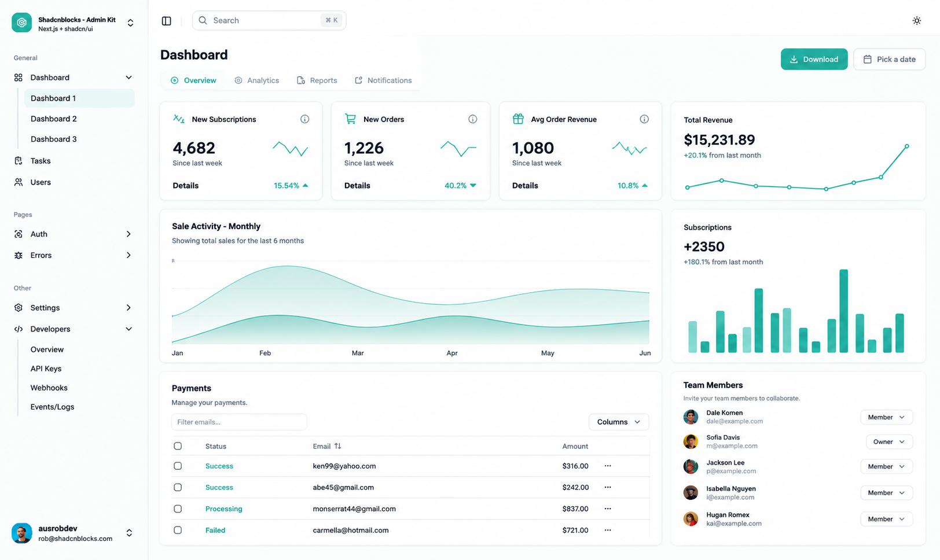Image resolution: width=940 pixels, height=560 pixels.
Task: Click the ausrobdev profile avatar
Action: tap(22, 533)
